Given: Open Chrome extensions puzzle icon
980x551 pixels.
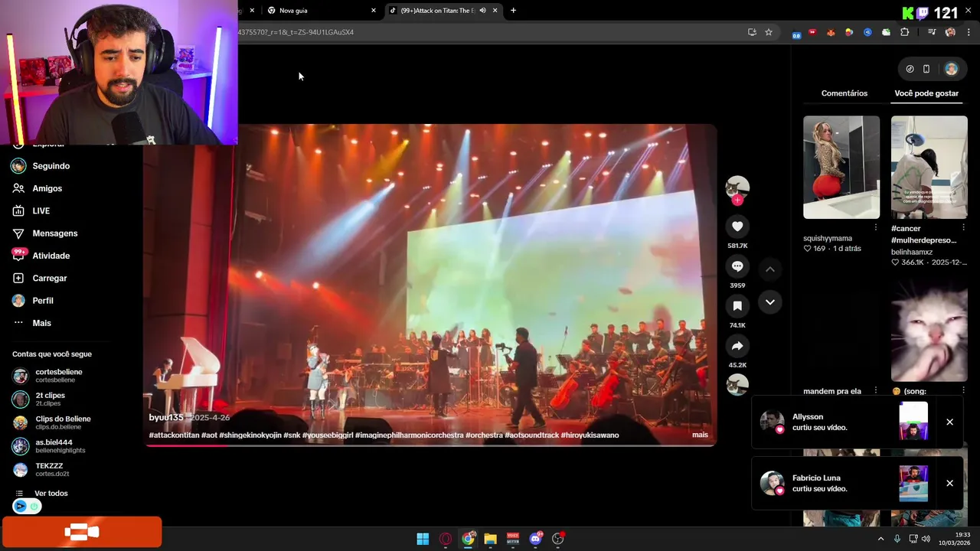Looking at the screenshot, I should (x=904, y=32).
